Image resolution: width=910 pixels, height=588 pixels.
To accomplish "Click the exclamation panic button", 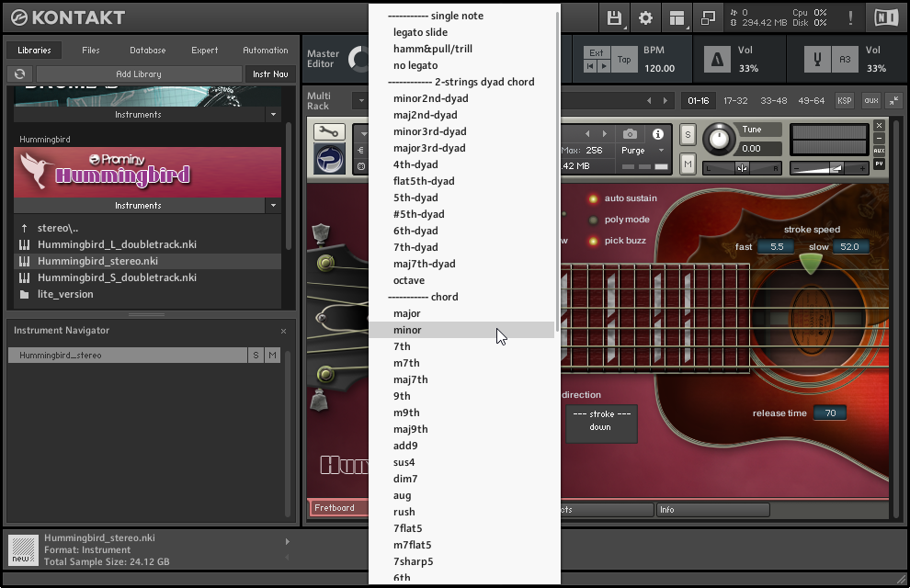I will coord(851,18).
